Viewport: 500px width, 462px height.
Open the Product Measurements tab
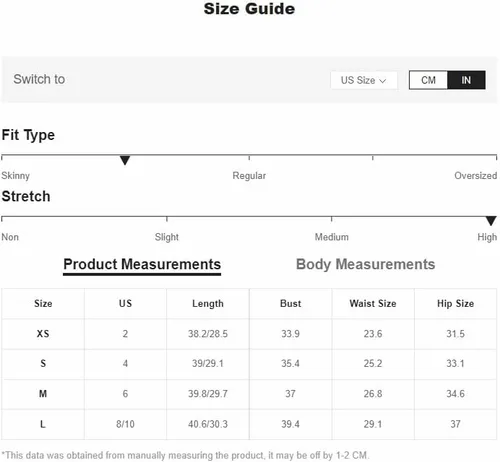pos(142,265)
